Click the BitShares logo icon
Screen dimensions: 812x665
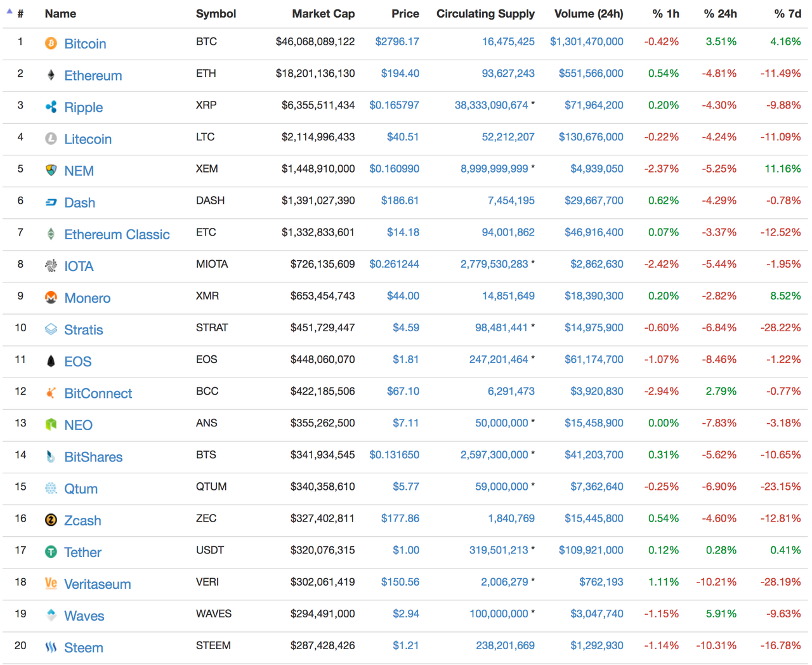(x=51, y=456)
